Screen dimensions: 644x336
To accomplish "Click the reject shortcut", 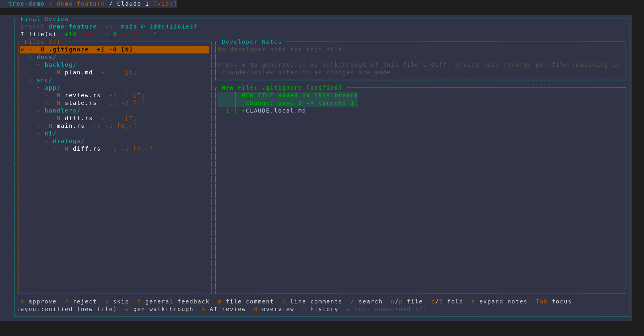I will coord(80,301).
